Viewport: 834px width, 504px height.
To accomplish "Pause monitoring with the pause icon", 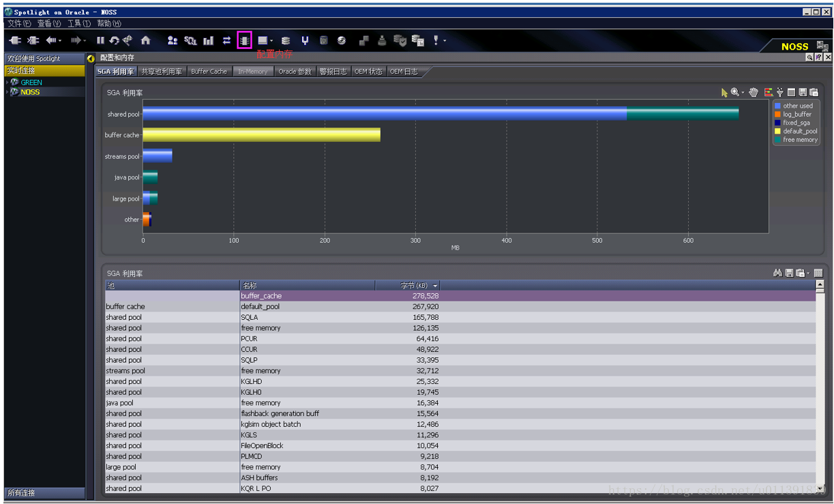I will [x=101, y=41].
